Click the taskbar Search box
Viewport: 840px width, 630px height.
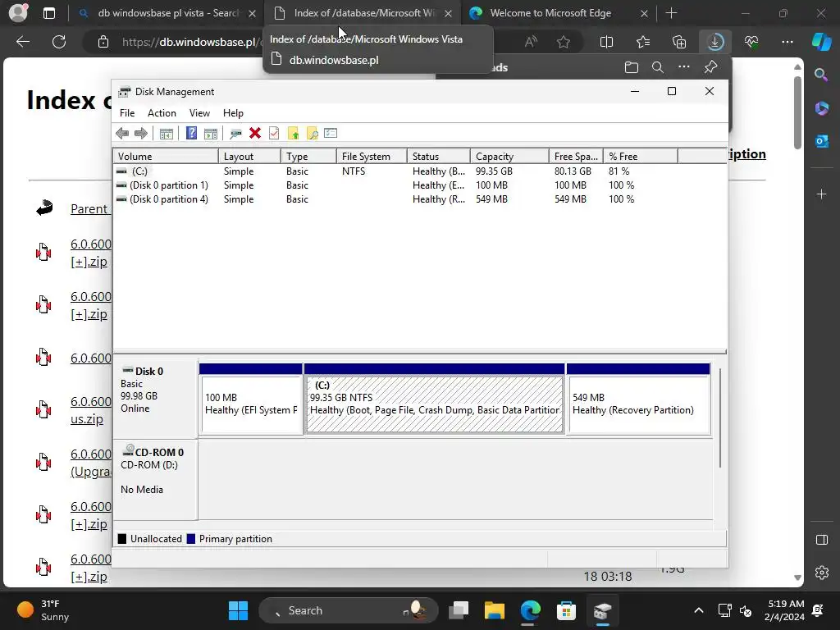coord(348,610)
